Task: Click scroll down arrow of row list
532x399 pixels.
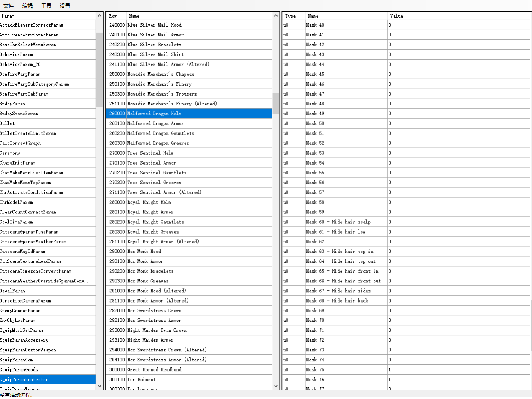Action: [275, 386]
